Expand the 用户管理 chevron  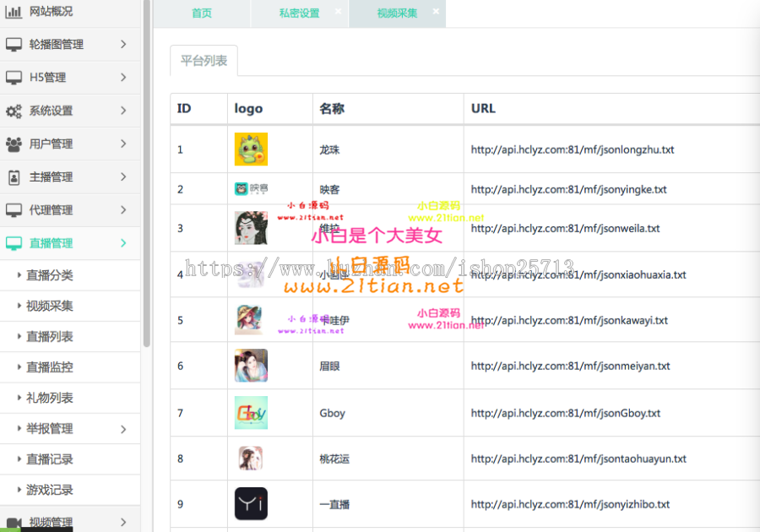tap(123, 144)
